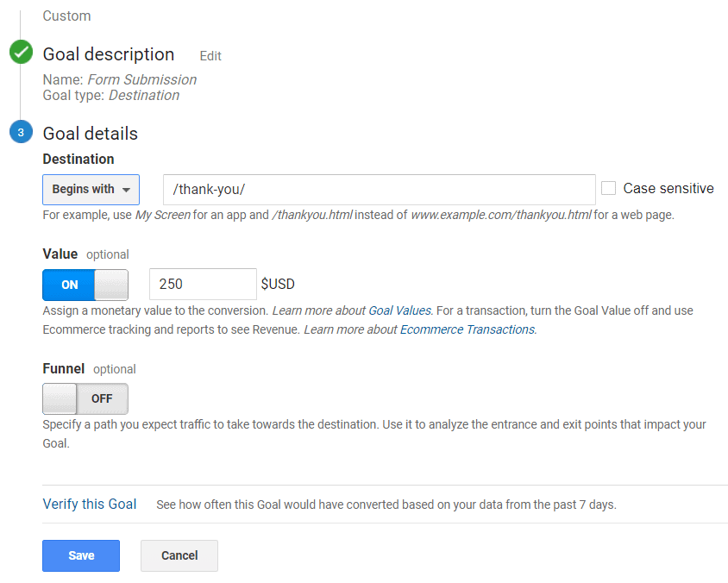The width and height of the screenshot is (728, 583).
Task: Save the Form Submission goal
Action: [80, 555]
